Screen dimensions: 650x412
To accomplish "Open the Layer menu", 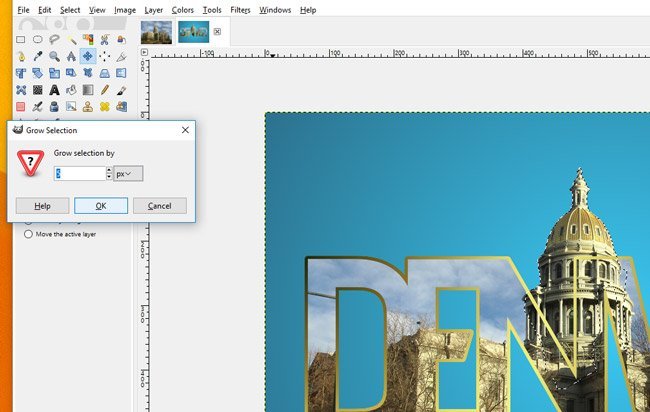I will click(153, 10).
